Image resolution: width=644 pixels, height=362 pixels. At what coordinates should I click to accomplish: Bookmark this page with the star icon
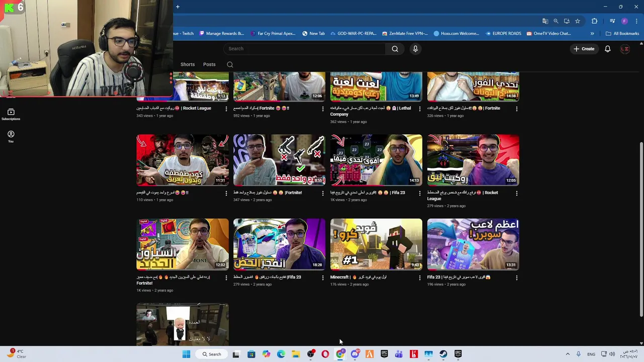(x=578, y=21)
